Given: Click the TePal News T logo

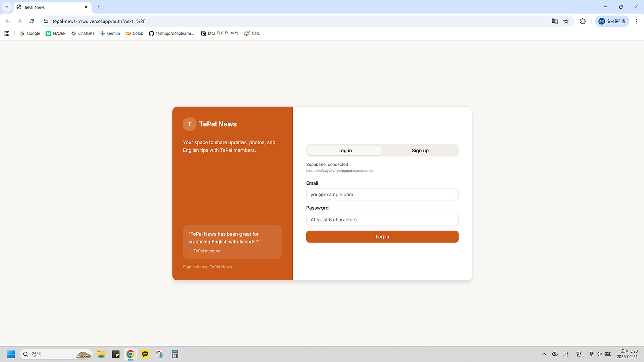Looking at the screenshot, I should pos(189,124).
